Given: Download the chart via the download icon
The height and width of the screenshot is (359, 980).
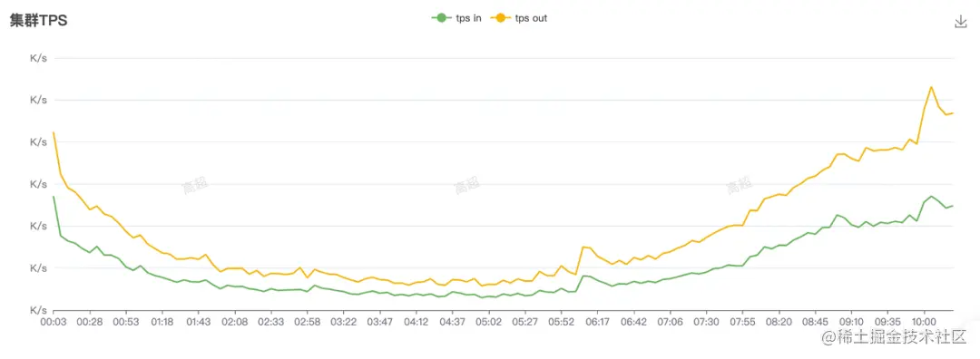Looking at the screenshot, I should point(961,22).
